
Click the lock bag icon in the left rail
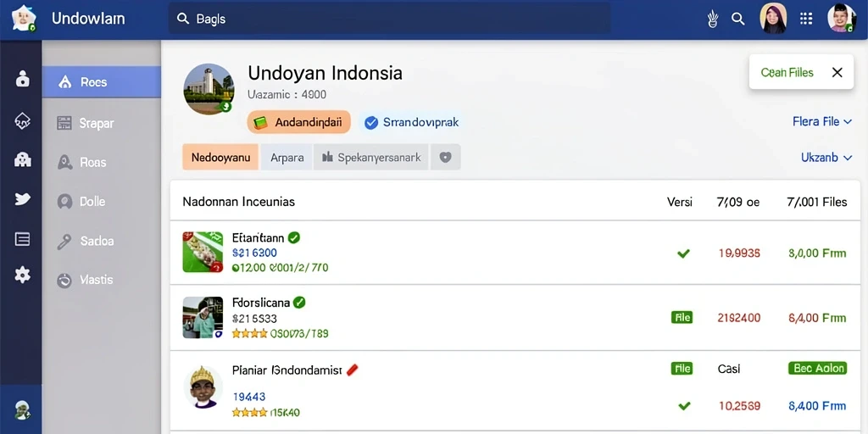pos(22,79)
